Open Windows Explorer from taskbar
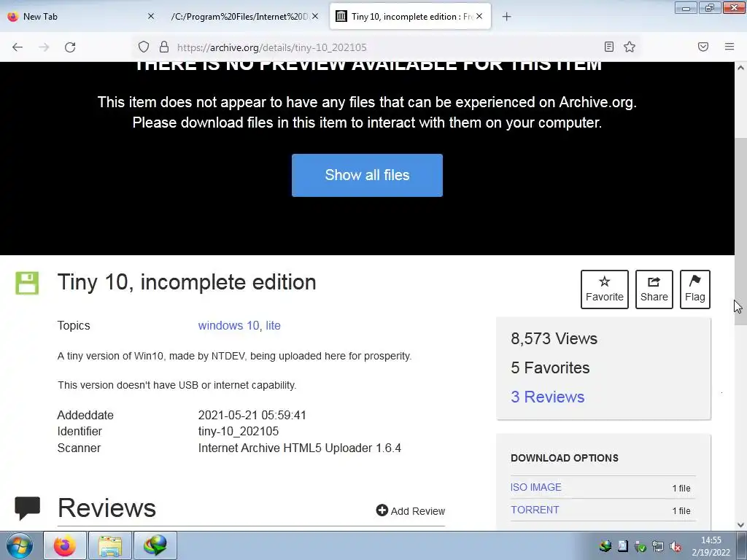Viewport: 747px width, 560px height. coord(110,545)
